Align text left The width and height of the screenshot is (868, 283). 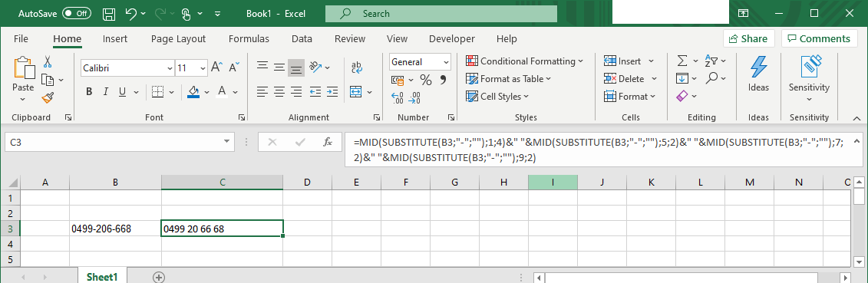point(262,92)
